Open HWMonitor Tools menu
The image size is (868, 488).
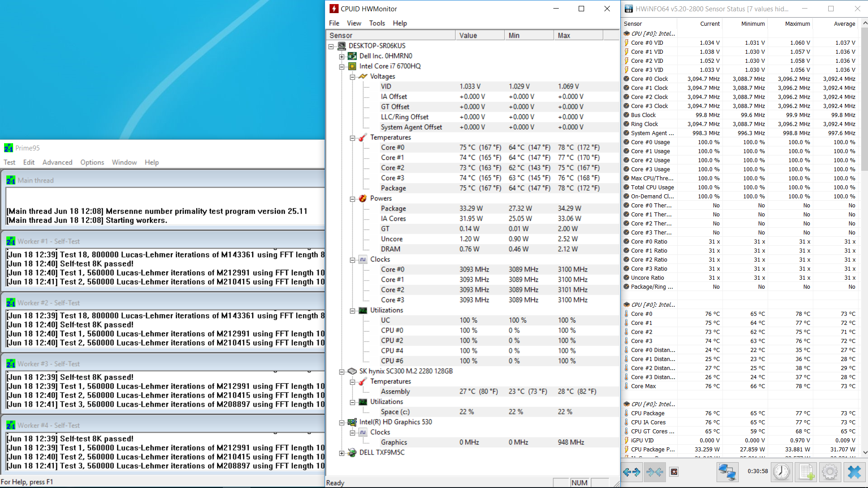tap(377, 23)
